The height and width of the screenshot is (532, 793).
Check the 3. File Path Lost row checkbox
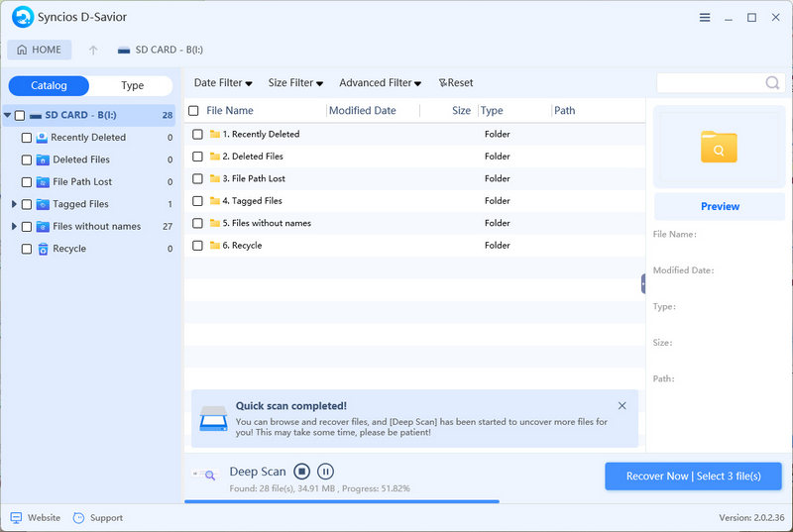pos(197,179)
